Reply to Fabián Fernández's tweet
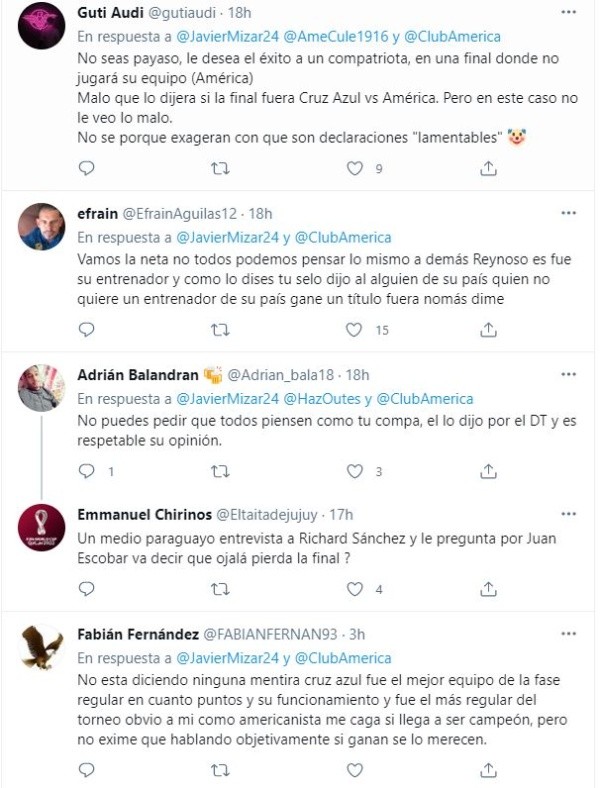The width and height of the screenshot is (600, 788). 87,771
